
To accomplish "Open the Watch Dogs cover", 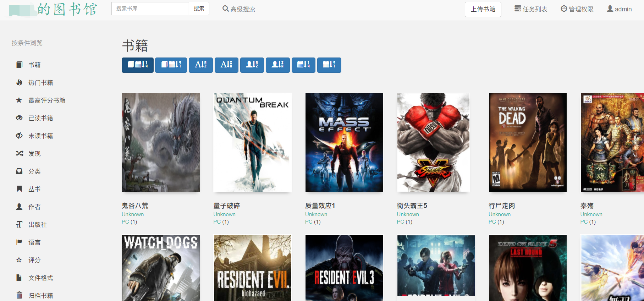I will [161, 268].
